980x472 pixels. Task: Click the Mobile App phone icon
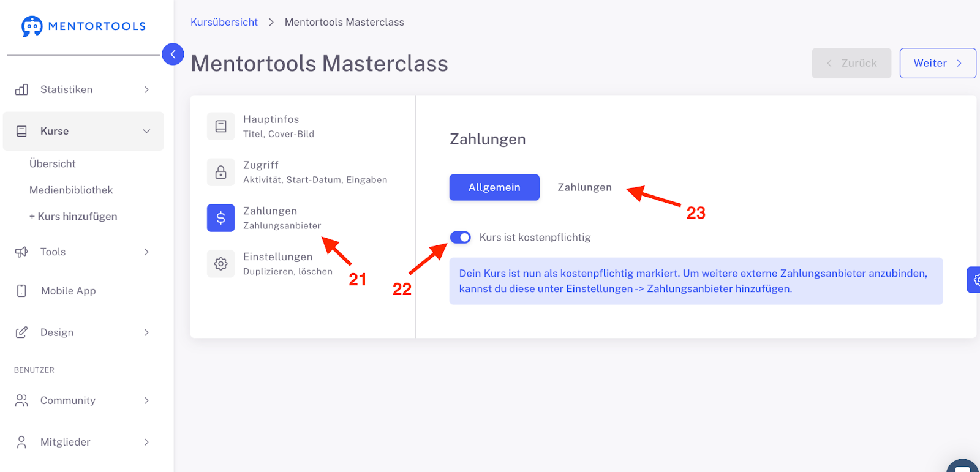pyautogui.click(x=21, y=291)
